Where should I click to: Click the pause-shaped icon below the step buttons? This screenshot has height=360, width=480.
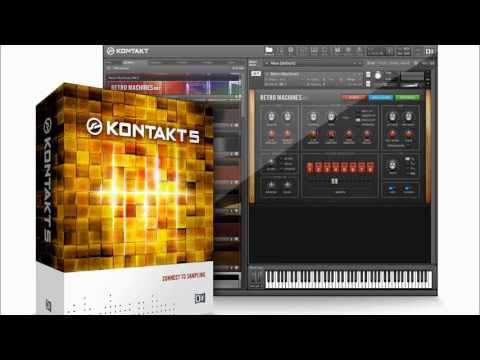point(334,181)
